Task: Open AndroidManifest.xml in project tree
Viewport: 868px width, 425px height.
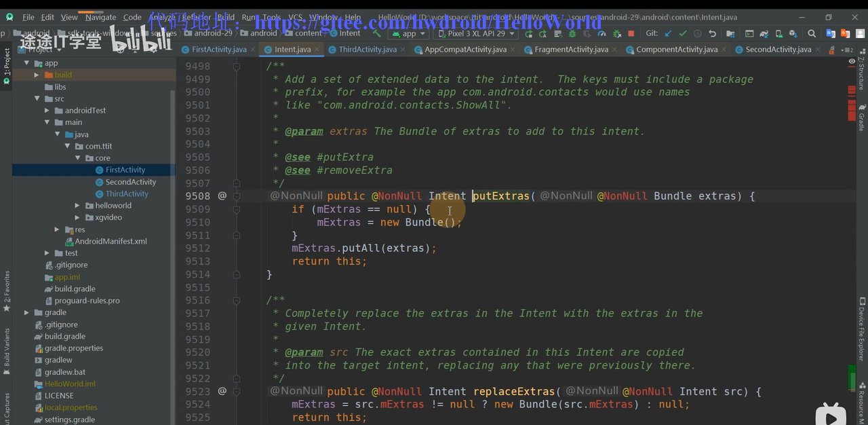Action: [x=111, y=241]
